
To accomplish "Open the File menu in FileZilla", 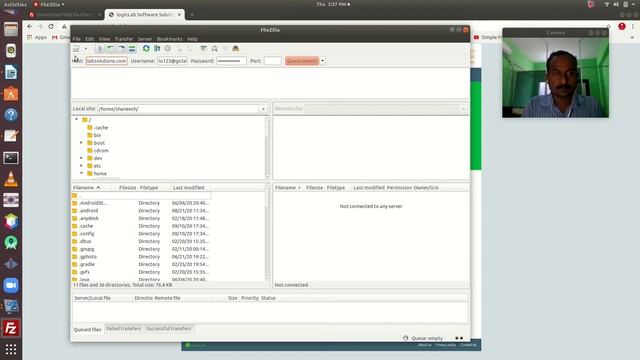I will pyautogui.click(x=76, y=39).
